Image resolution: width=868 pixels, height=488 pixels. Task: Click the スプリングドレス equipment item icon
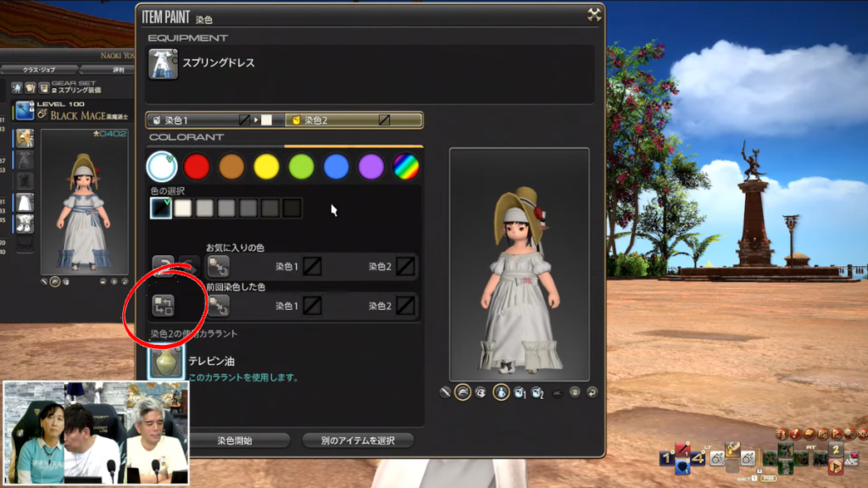pyautogui.click(x=163, y=62)
